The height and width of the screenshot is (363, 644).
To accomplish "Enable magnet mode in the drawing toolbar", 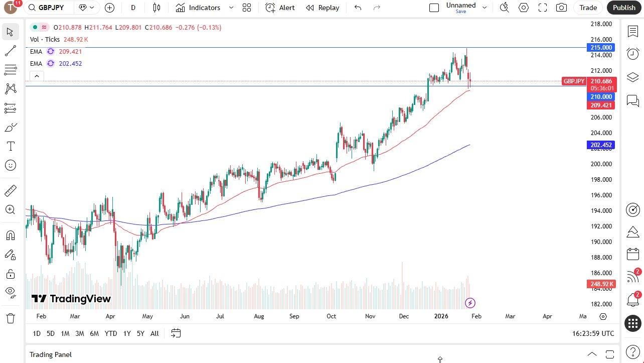I will pyautogui.click(x=10, y=235).
